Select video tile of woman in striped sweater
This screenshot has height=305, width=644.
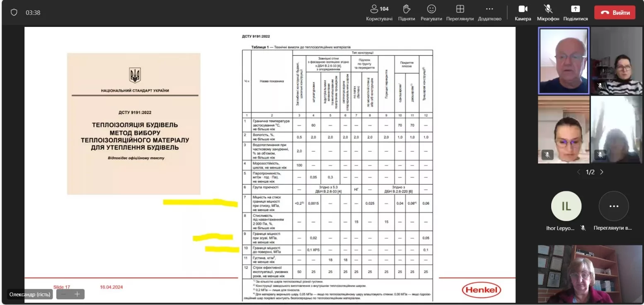617,61
